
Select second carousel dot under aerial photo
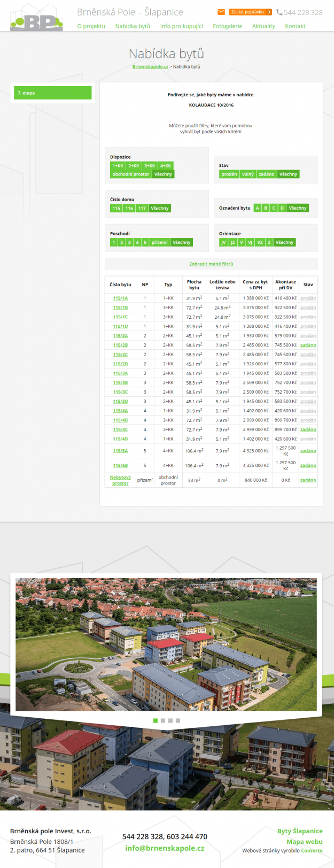[163, 720]
